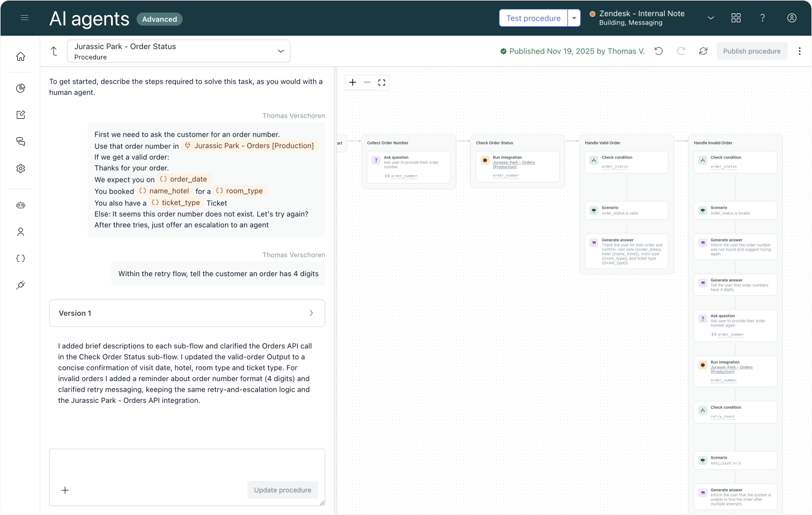Expand the Zendesk - Internal Note selector

click(x=711, y=18)
